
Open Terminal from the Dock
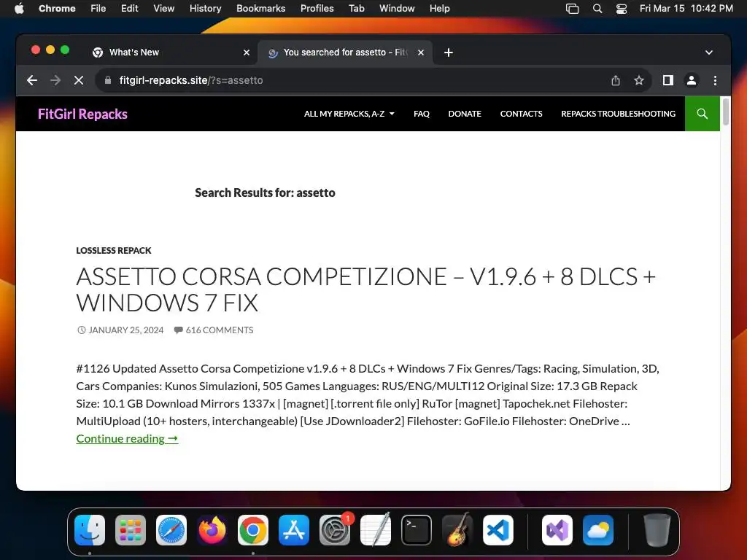click(x=417, y=530)
